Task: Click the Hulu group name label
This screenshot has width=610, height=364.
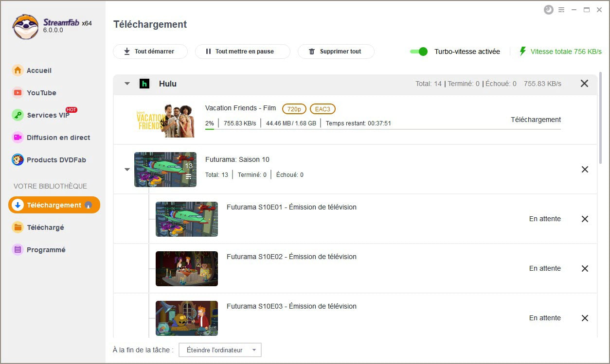Action: 168,84
